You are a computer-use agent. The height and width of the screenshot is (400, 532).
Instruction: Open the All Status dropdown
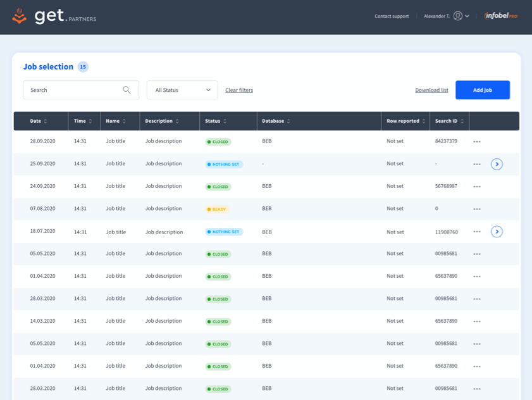pos(182,90)
